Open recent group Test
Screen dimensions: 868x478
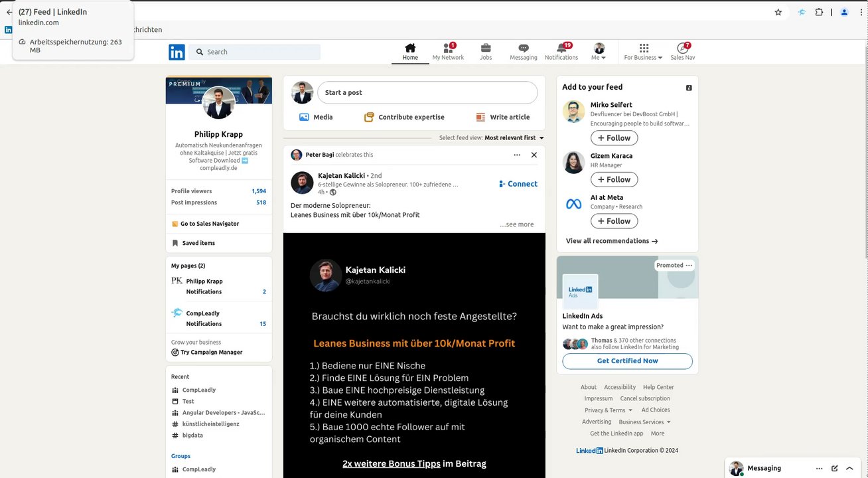[x=188, y=402]
